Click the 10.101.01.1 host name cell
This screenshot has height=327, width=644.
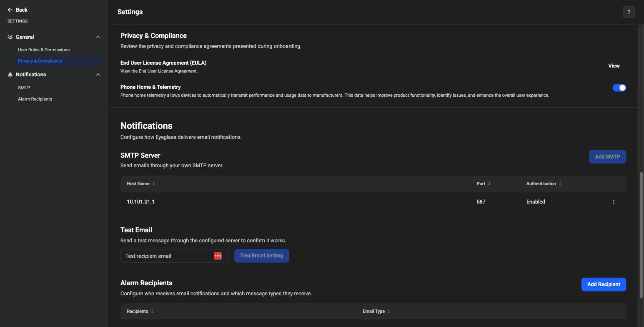coord(140,202)
